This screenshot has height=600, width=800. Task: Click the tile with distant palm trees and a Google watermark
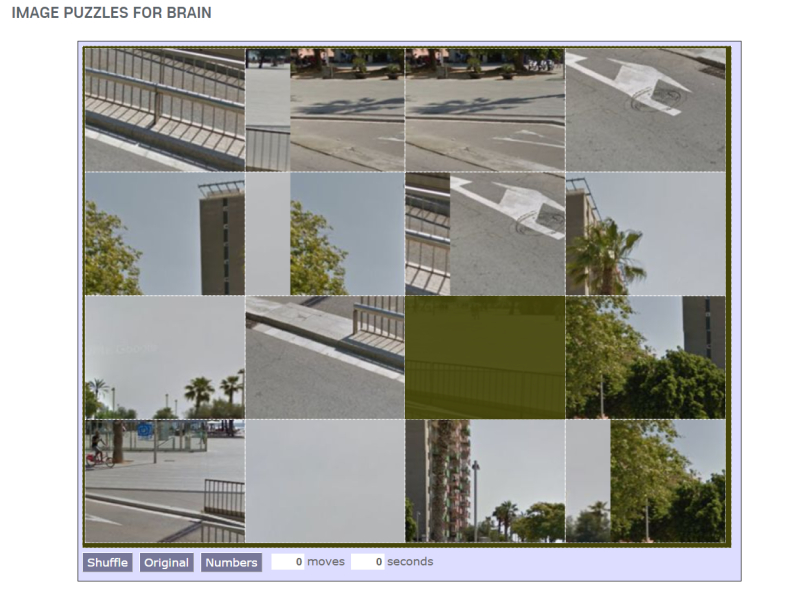165,357
